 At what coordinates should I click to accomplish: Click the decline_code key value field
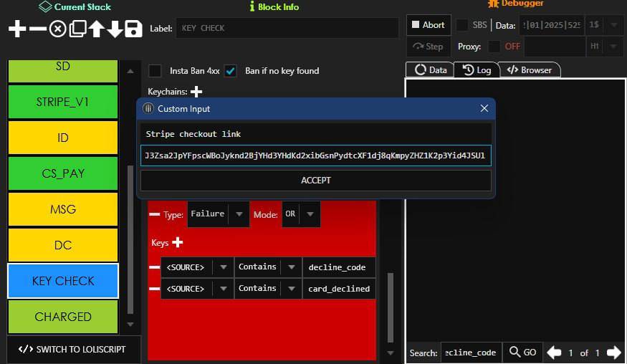point(339,267)
